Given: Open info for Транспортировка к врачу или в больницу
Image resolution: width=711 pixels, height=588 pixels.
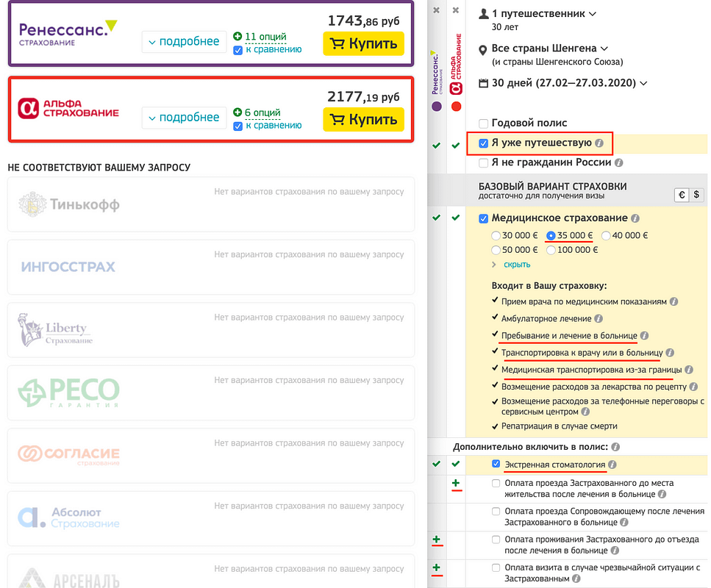Looking at the screenshot, I should [x=670, y=352].
